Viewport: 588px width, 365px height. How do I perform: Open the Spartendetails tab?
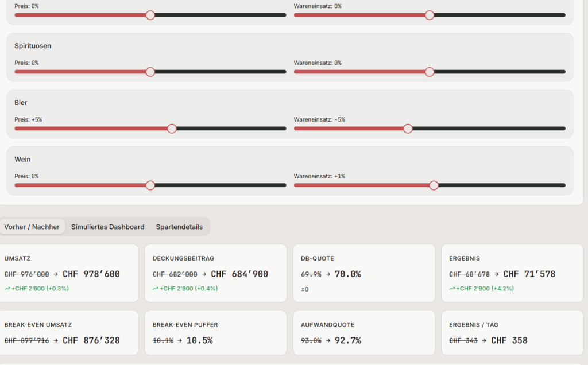[x=179, y=227]
